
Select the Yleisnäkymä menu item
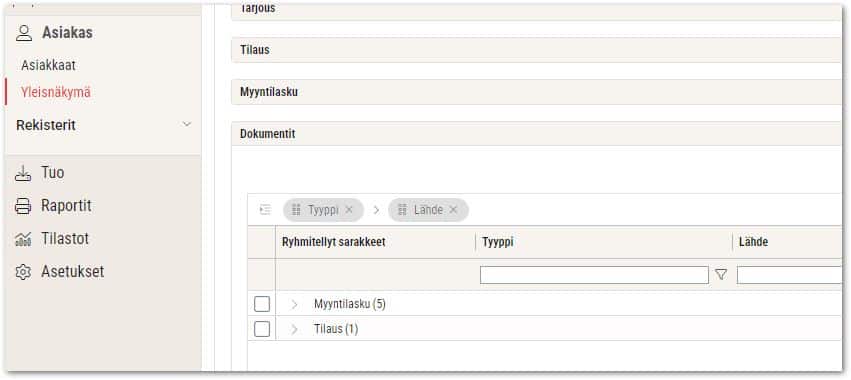coord(56,92)
